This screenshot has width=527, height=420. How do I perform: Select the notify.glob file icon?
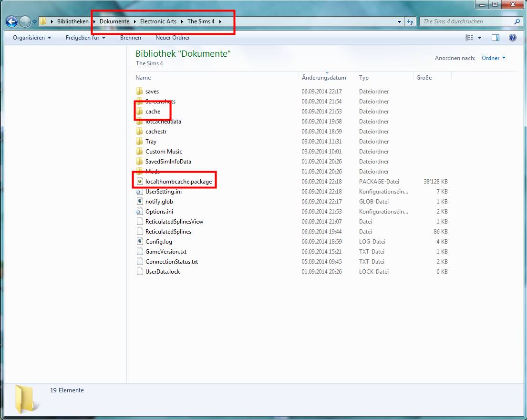(x=139, y=202)
